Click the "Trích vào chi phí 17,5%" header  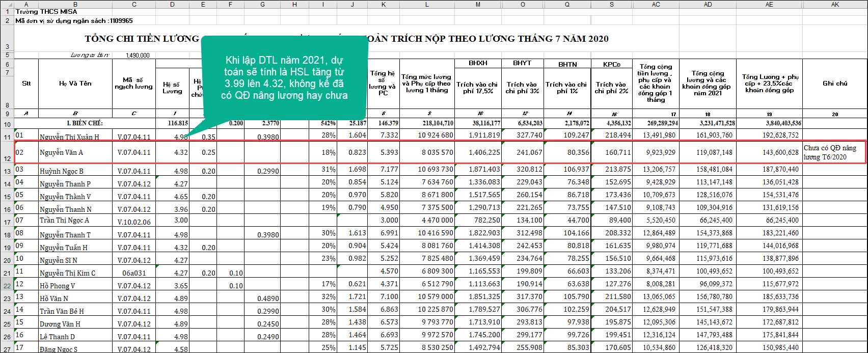coord(478,88)
